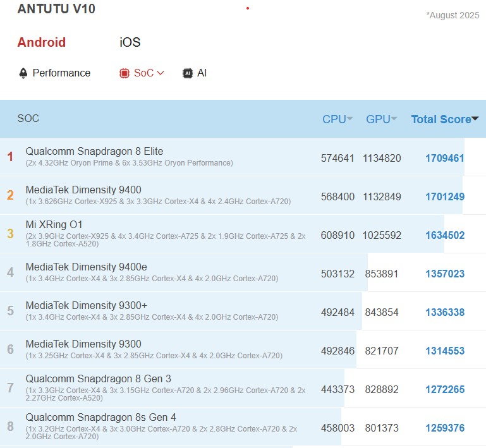486x448 pixels.
Task: Open Qualcomm Snapdragon 8 Elite entry
Action: (x=94, y=151)
